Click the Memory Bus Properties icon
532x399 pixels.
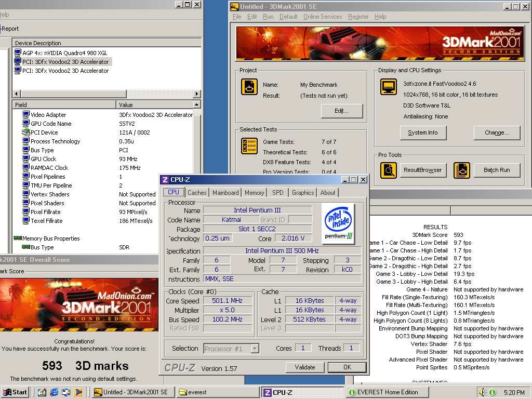click(18, 238)
